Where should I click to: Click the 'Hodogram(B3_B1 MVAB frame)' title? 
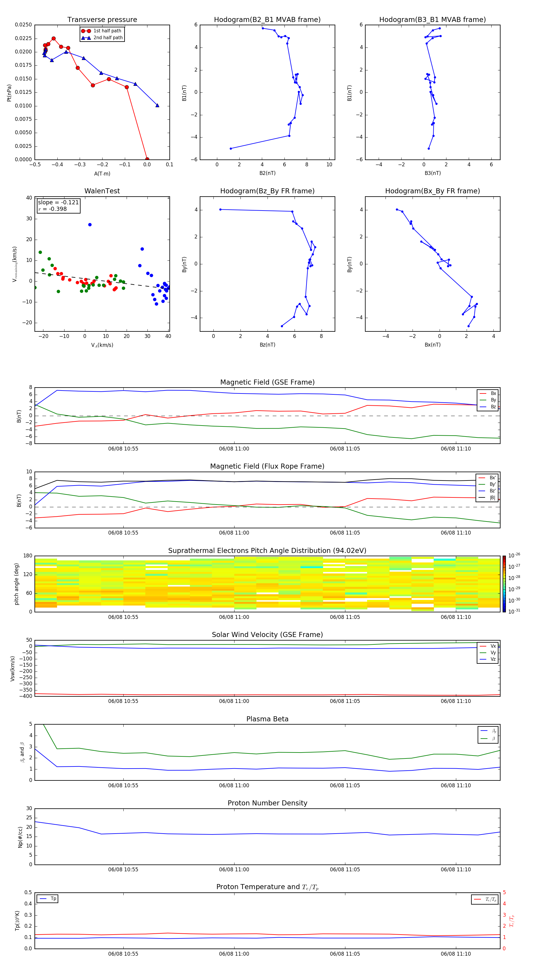coord(432,19)
